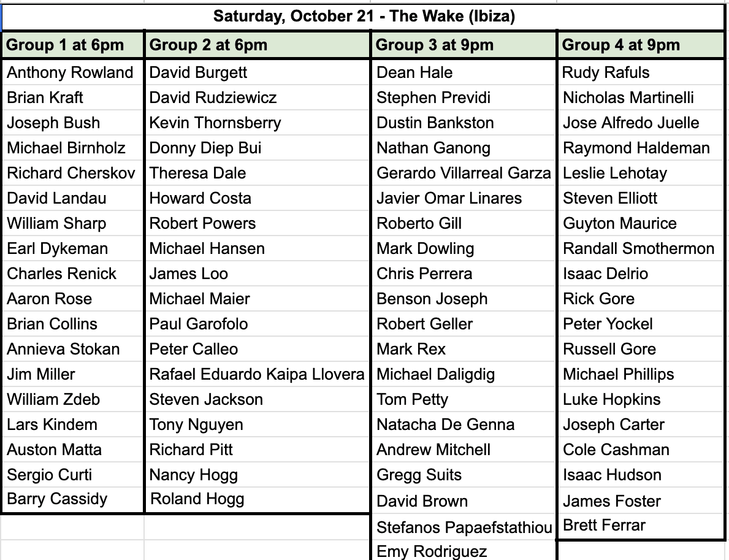Select the Barry Cassidy cell
729x560 pixels.
73,499
